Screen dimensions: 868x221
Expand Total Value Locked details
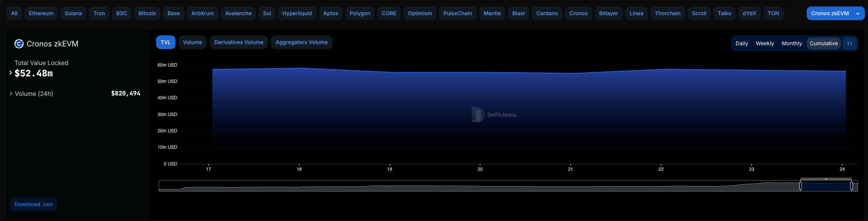click(11, 73)
